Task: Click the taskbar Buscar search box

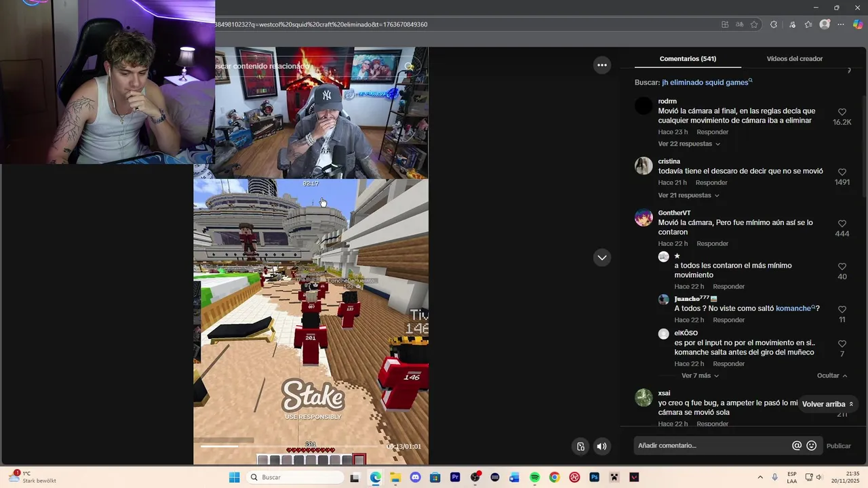Action: pos(294,477)
